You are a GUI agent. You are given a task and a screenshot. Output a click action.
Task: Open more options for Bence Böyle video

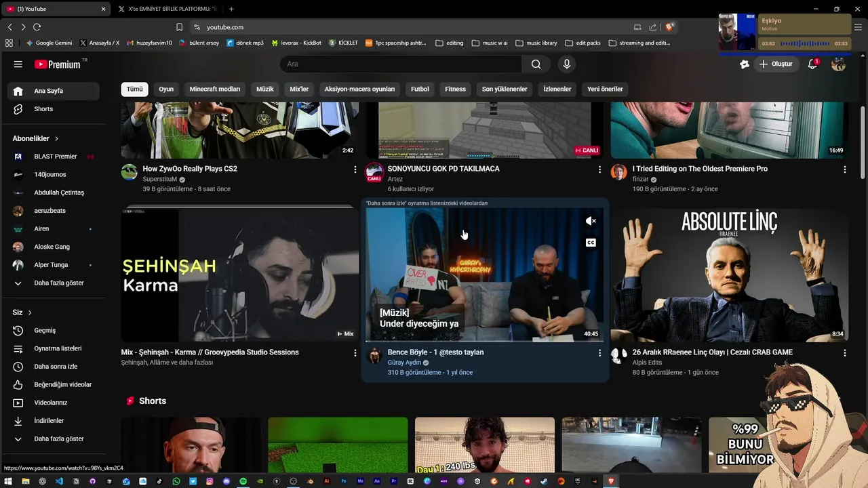click(x=599, y=353)
